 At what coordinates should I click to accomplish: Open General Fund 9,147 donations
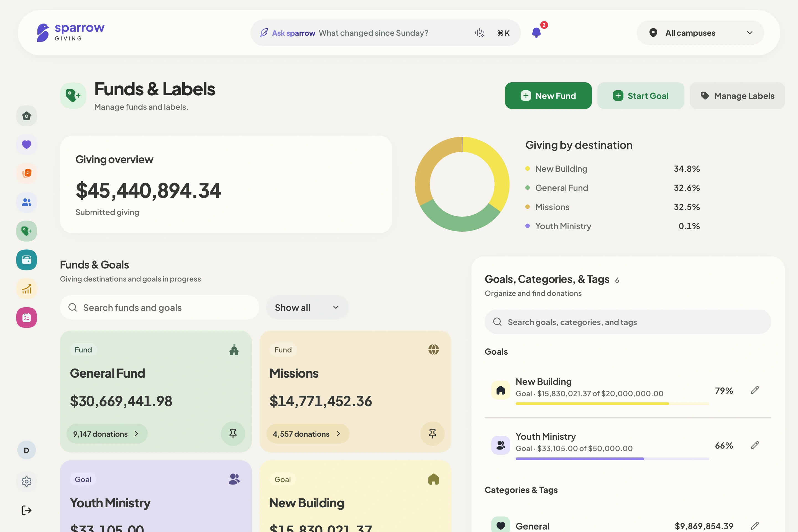click(x=107, y=434)
